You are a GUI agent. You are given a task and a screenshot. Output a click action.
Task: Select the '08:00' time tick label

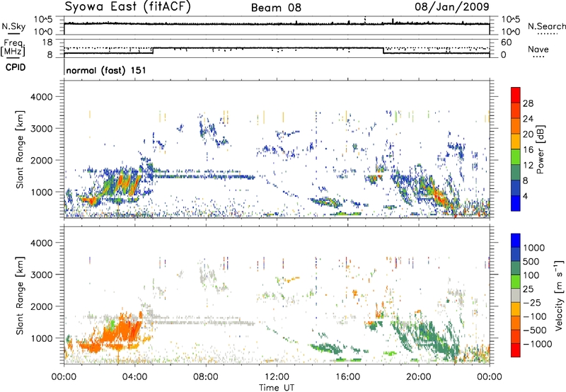click(205, 377)
